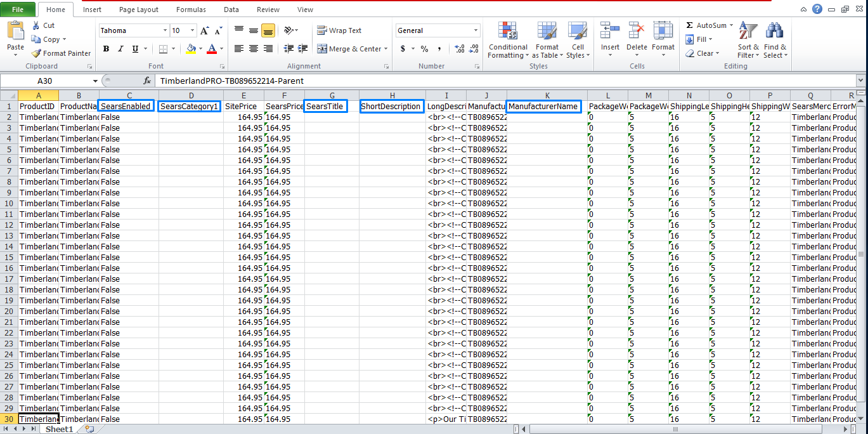Click the insert new worksheet icon
The width and height of the screenshot is (868, 434).
pyautogui.click(x=89, y=430)
